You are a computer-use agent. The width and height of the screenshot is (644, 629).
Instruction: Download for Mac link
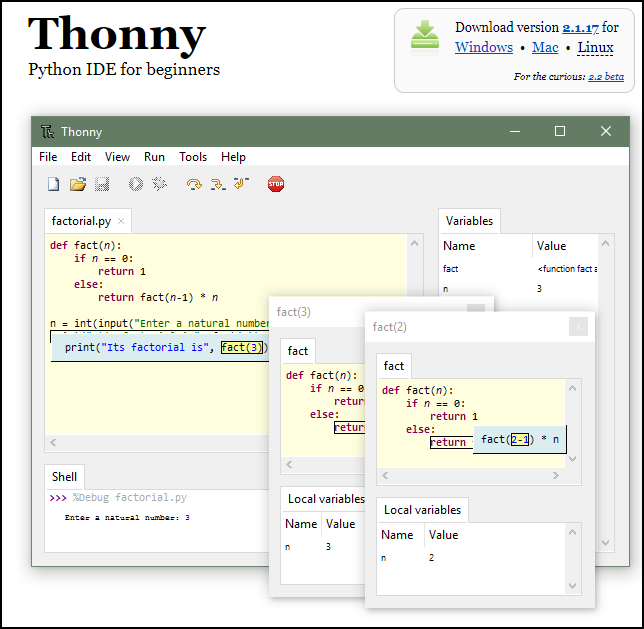[x=545, y=48]
